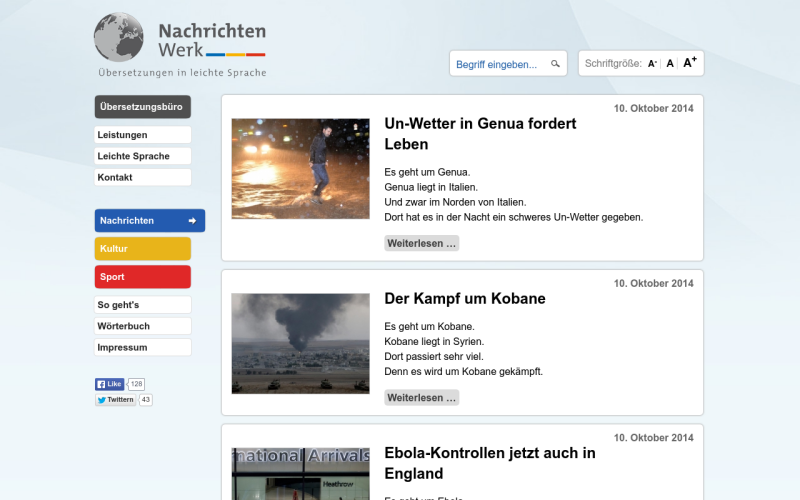Open the Kobane smoke photo thumbnail
This screenshot has height=500, width=800.
click(301, 343)
